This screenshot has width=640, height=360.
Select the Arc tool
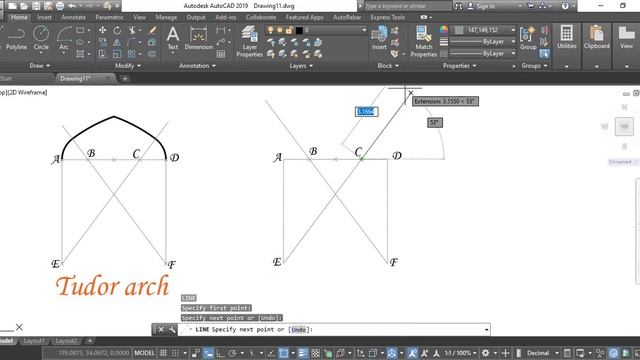[x=64, y=38]
